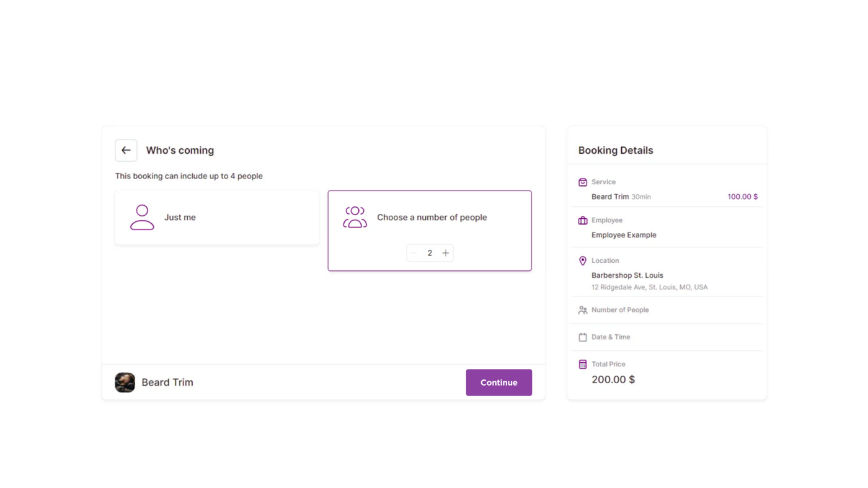Click the Service shopping bag icon
868x488 pixels.
coord(583,182)
